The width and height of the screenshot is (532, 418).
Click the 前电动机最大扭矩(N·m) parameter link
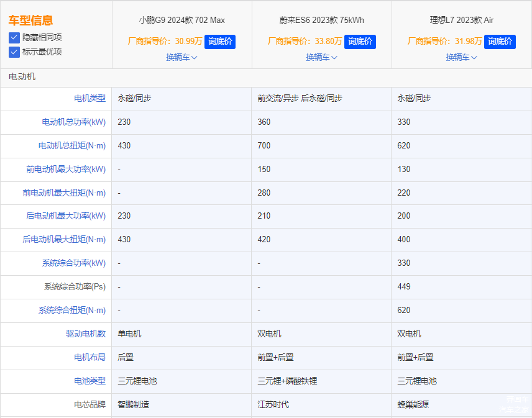[x=64, y=193]
